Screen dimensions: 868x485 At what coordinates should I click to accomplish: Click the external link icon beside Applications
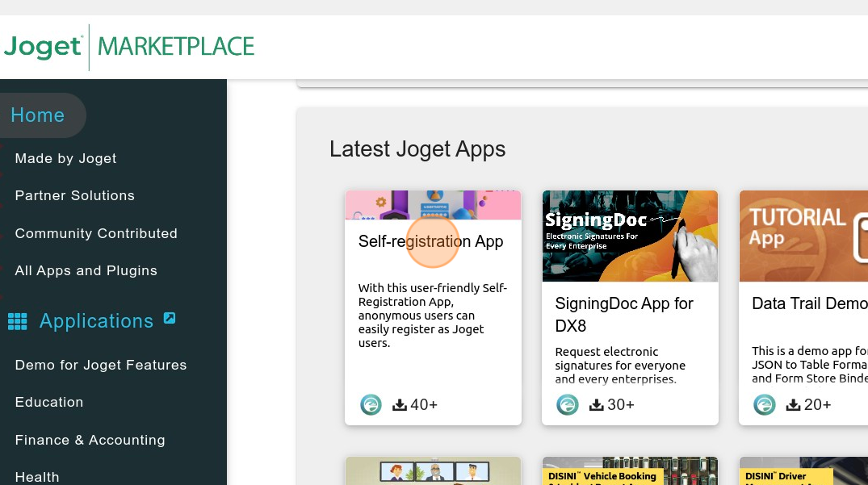coord(170,318)
